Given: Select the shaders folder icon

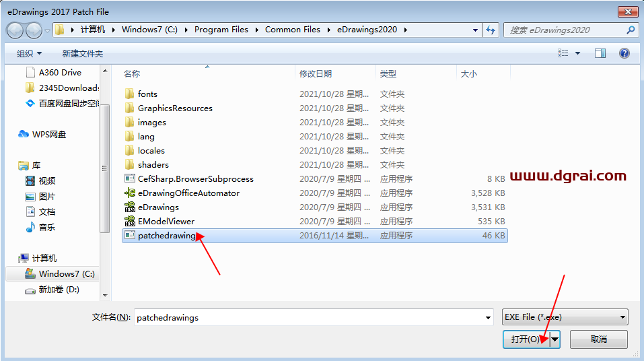Looking at the screenshot, I should click(x=129, y=164).
